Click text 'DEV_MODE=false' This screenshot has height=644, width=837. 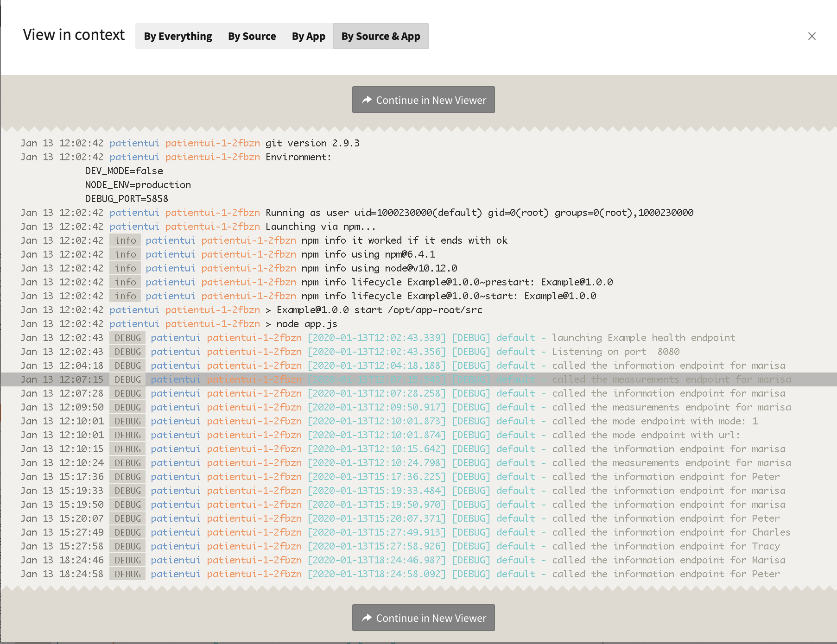pyautogui.click(x=124, y=171)
